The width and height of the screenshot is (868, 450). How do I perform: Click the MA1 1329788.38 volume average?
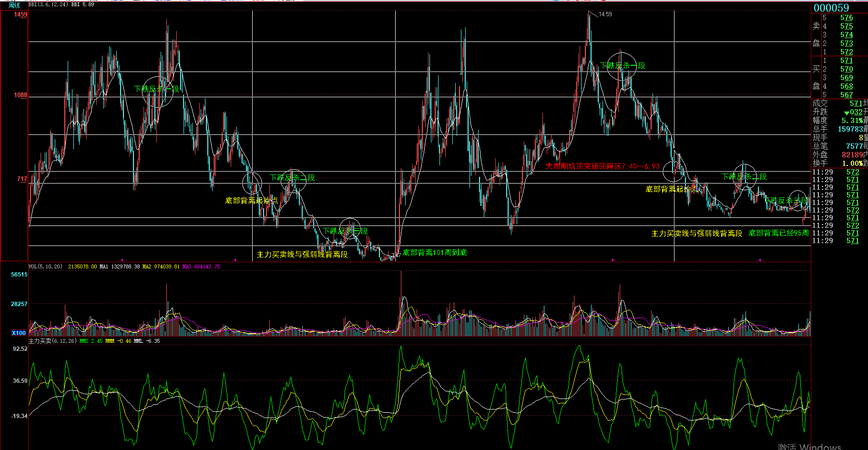click(x=120, y=267)
